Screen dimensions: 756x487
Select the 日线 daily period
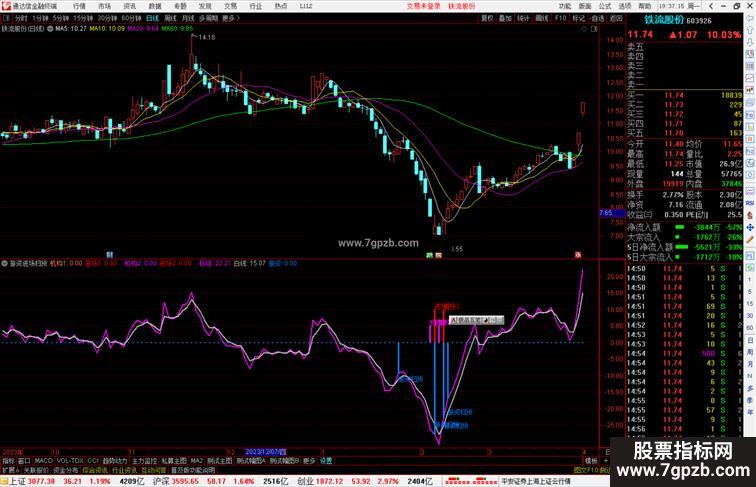(x=152, y=18)
